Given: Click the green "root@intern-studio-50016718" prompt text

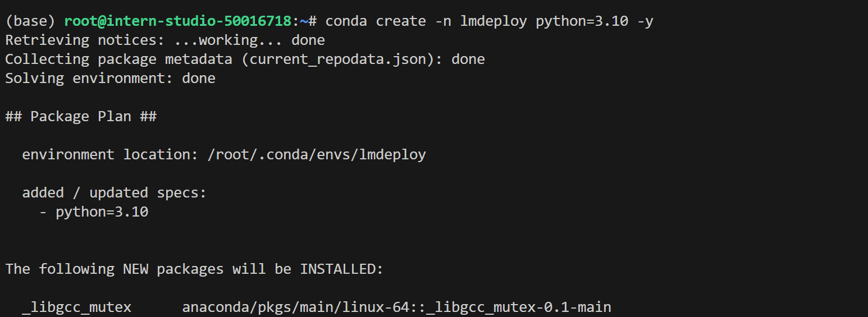Looking at the screenshot, I should 178,21.
